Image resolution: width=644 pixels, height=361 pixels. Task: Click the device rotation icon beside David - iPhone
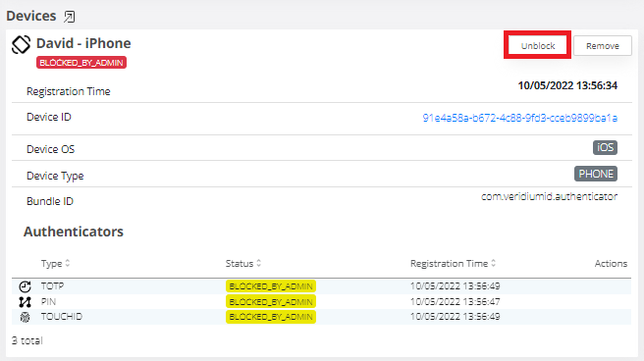21,44
